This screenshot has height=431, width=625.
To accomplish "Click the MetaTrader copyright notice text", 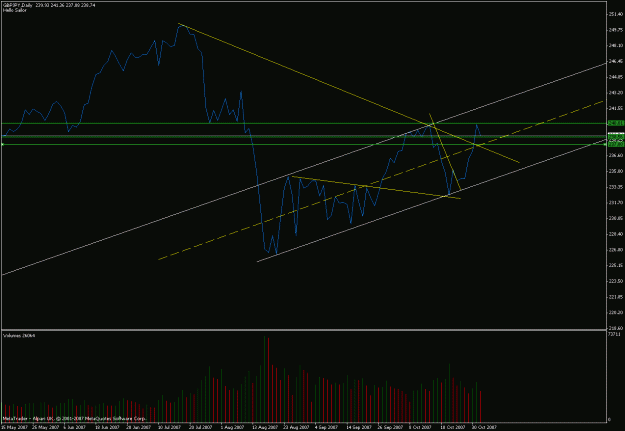I will point(75,419).
